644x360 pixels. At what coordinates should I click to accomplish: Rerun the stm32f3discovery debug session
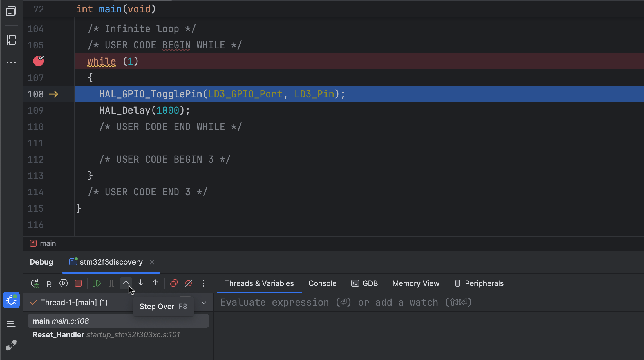coord(35,283)
